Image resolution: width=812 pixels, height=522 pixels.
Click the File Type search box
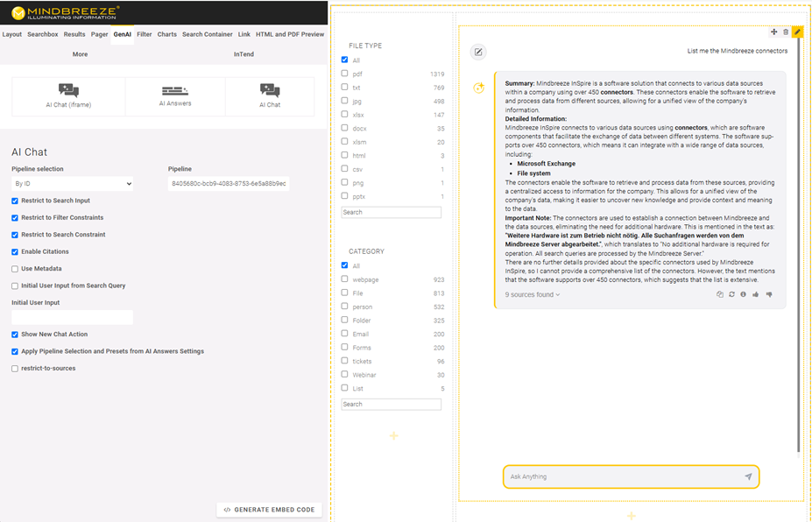[391, 212]
